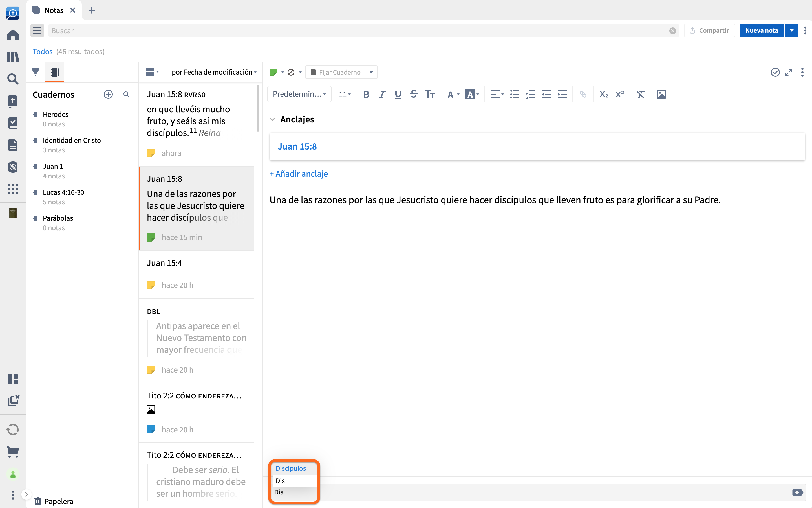Open the Juan 15:8 anchor link

coord(297,146)
